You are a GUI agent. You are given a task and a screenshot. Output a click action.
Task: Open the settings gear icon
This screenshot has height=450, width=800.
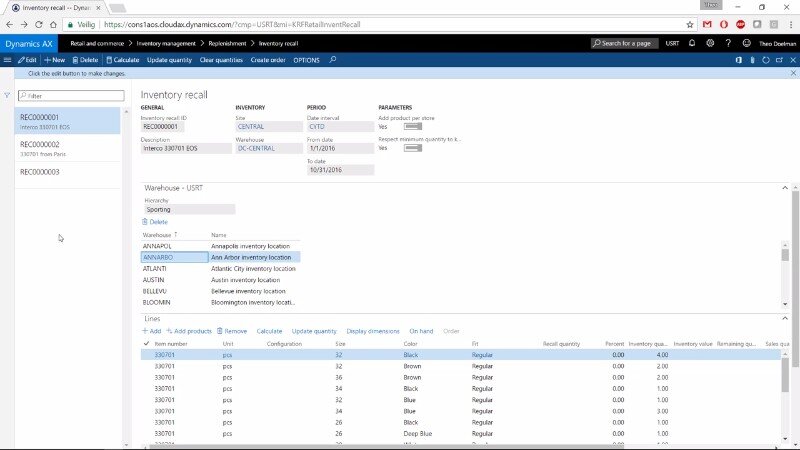pos(710,43)
